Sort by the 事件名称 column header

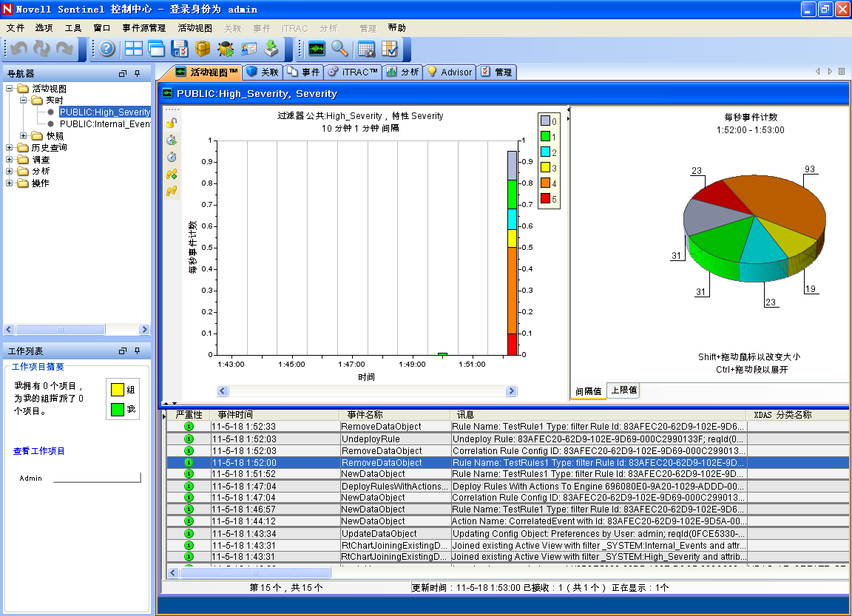395,414
